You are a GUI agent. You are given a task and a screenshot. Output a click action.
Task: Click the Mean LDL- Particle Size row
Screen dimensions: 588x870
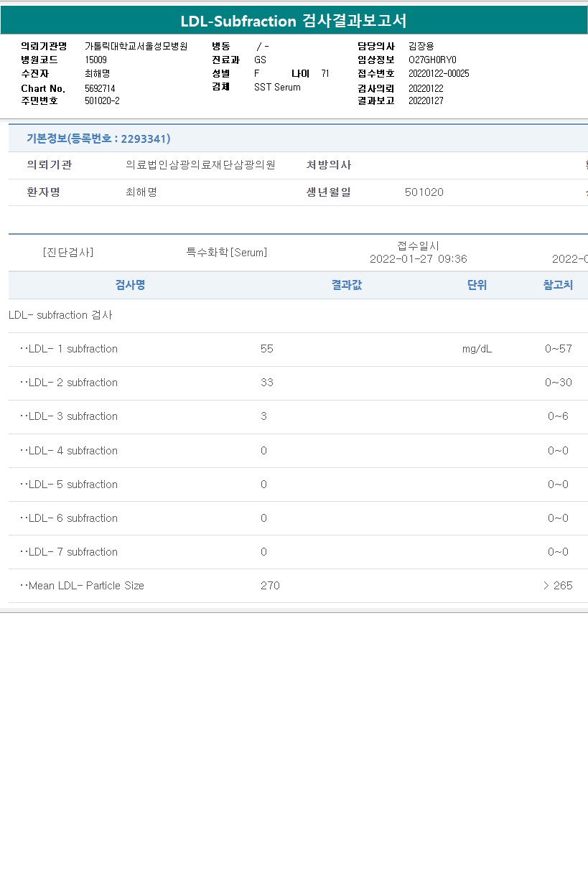298,586
